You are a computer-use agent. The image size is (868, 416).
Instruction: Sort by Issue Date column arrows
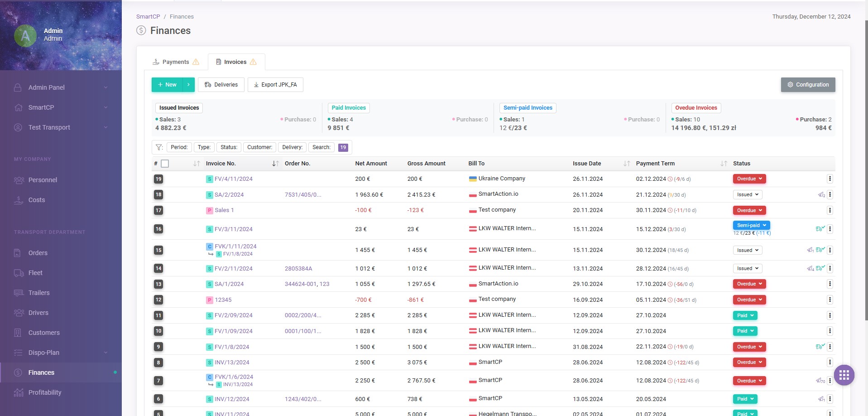[627, 164]
